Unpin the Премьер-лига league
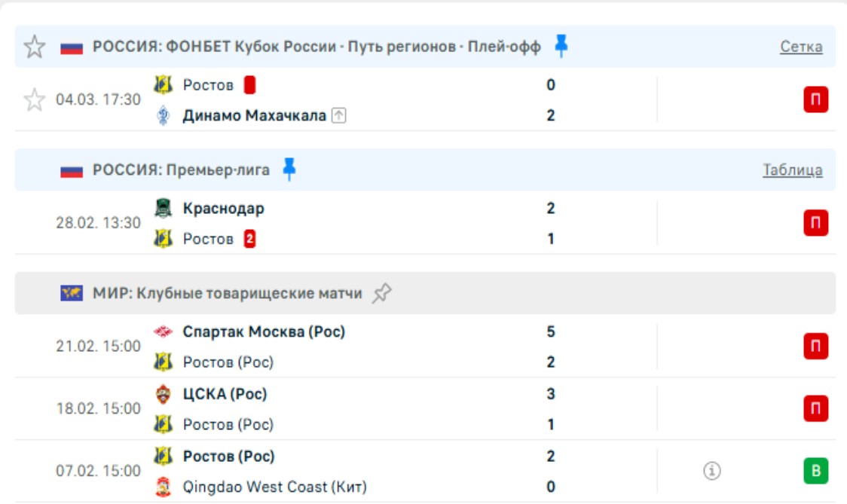Viewport: 847px width, 504px height. coord(289,170)
